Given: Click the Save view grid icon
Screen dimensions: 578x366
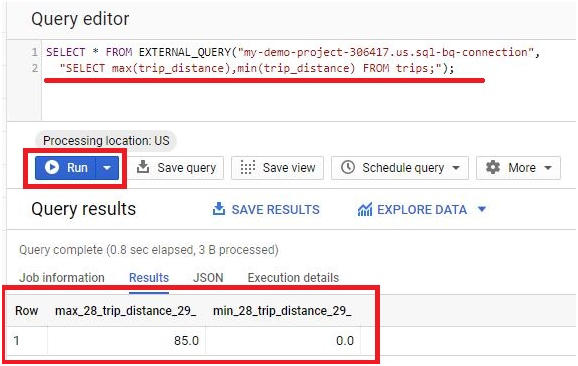Looking at the screenshot, I should click(x=248, y=167).
